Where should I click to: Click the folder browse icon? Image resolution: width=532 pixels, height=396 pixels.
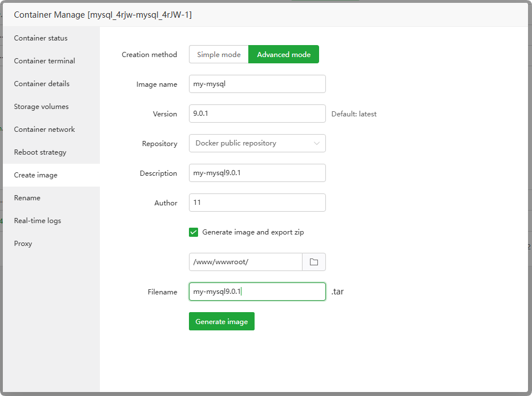pyautogui.click(x=314, y=262)
